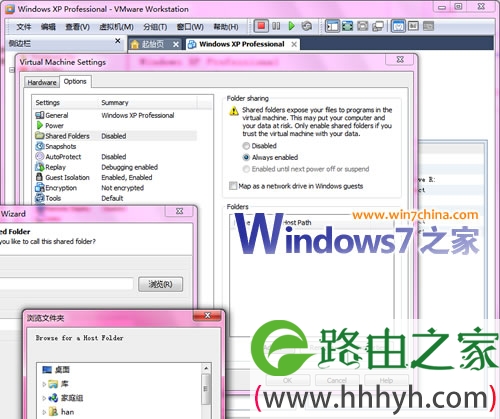Click the summary view toolbar icon
Screen dimensions: 500x419
pyautogui.click(x=413, y=25)
